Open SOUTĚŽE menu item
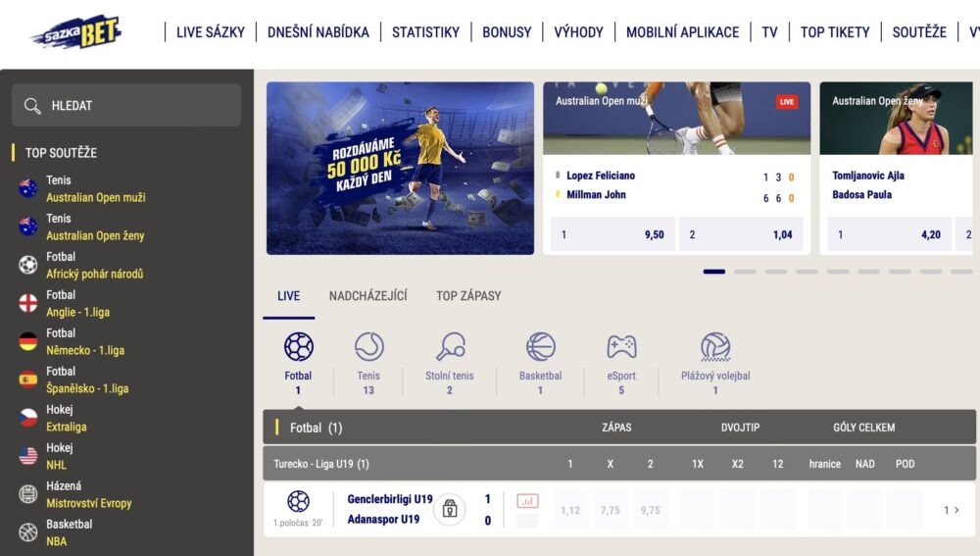This screenshot has height=556, width=980. point(919,32)
